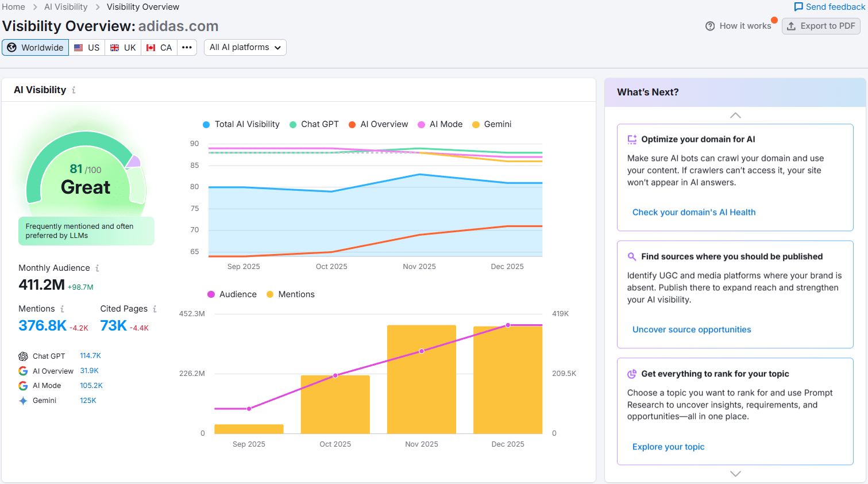Switch to the US region tab
The height and width of the screenshot is (484, 868).
pyautogui.click(x=87, y=47)
